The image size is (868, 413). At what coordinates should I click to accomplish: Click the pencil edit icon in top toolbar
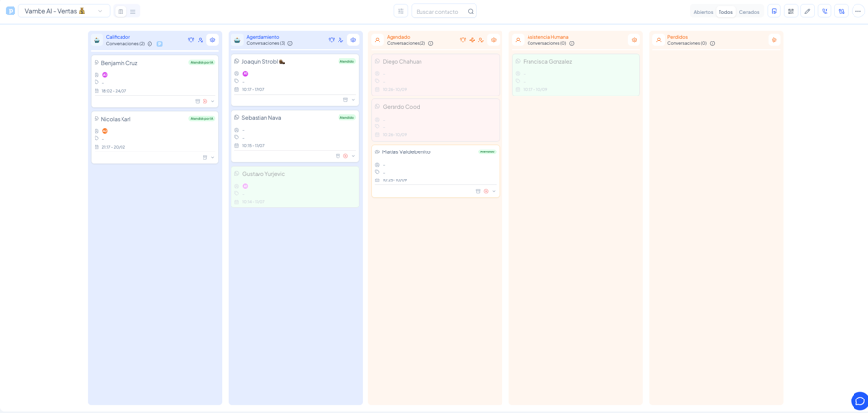(807, 12)
